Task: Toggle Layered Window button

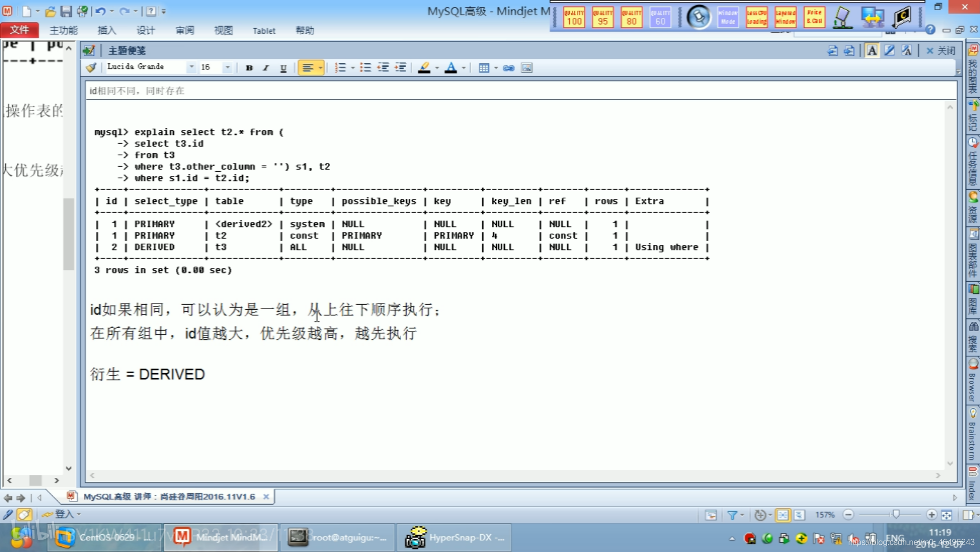Action: [785, 17]
